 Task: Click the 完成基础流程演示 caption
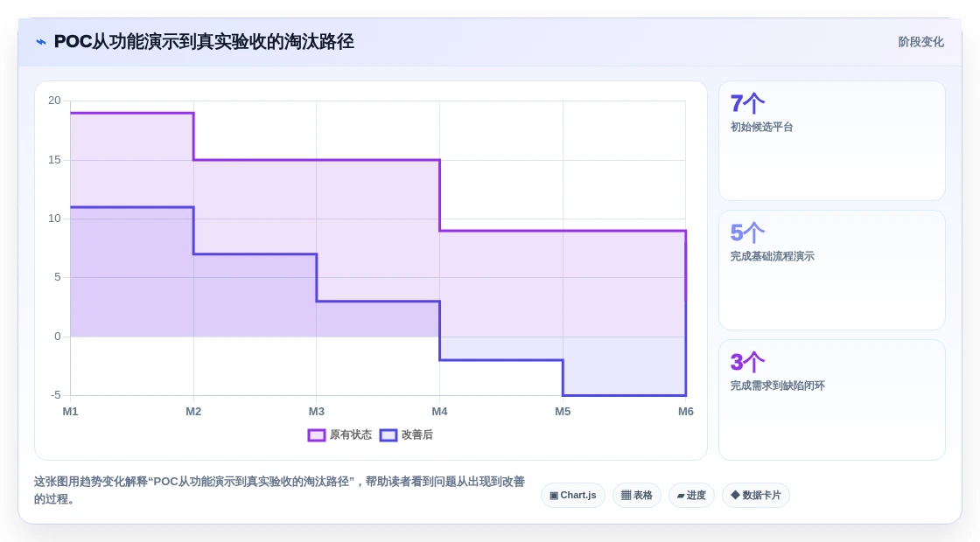(772, 256)
